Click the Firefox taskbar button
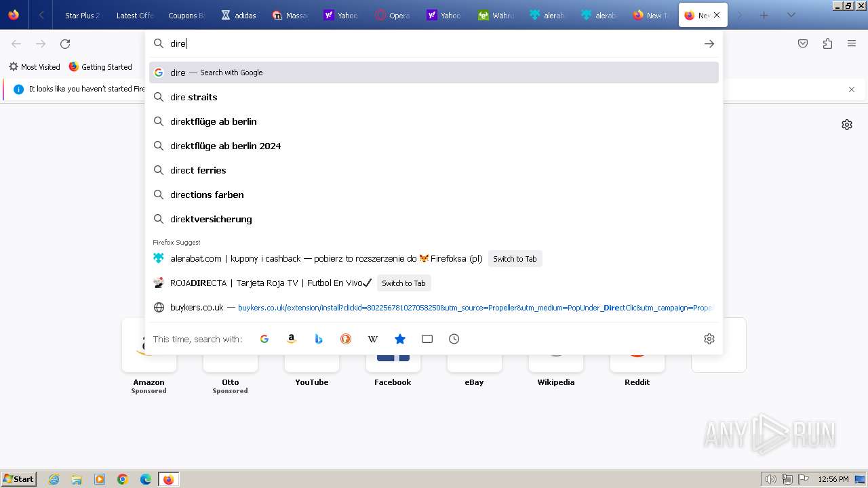This screenshot has height=488, width=868. click(169, 479)
